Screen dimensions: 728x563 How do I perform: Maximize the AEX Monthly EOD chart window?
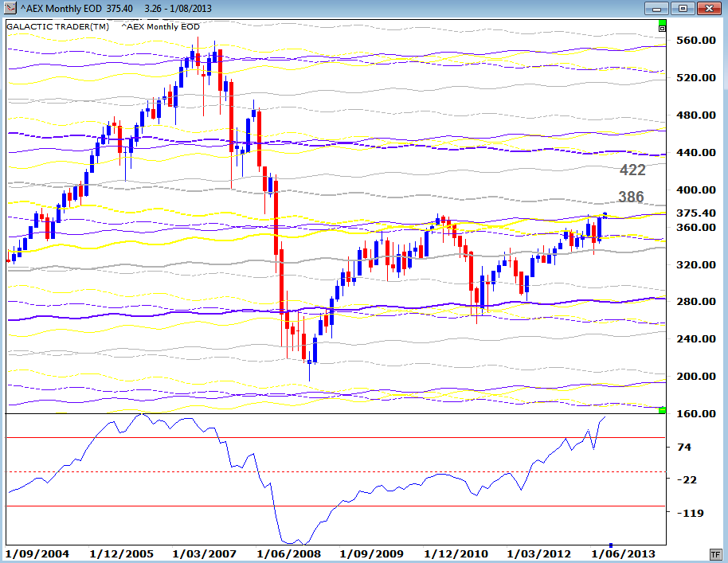pyautogui.click(x=683, y=8)
